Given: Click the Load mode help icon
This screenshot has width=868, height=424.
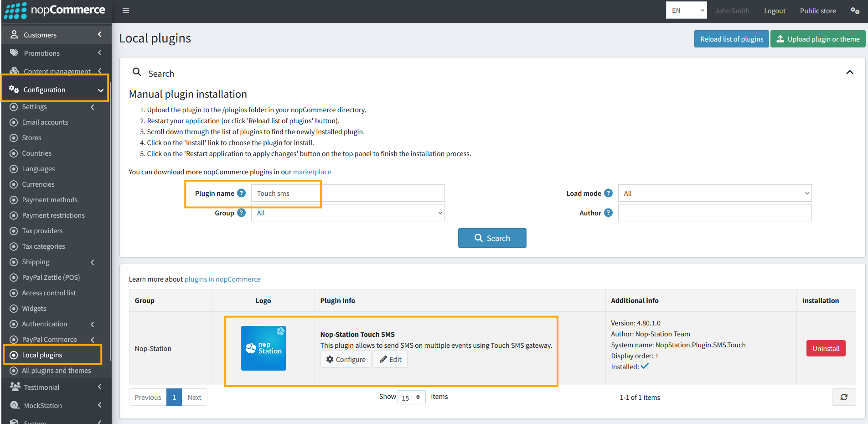Looking at the screenshot, I should coord(608,193).
